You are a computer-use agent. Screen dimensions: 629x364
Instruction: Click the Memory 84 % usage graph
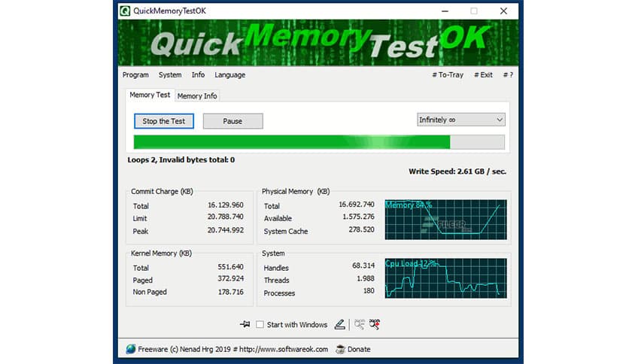[x=445, y=220]
